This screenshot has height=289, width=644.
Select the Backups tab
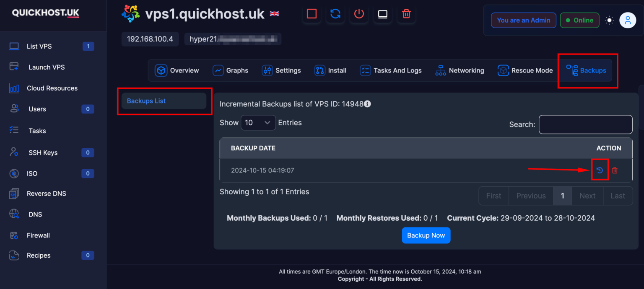pyautogui.click(x=587, y=70)
